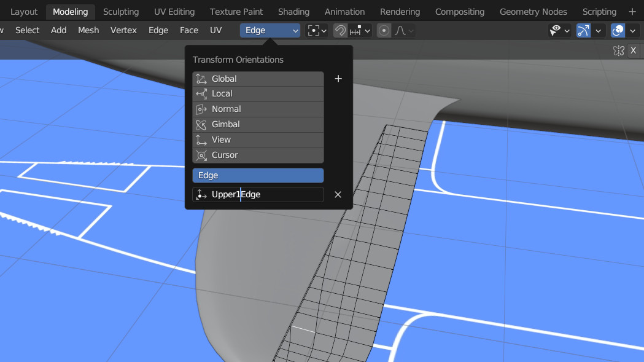
Task: Open the Shading workspace tab
Action: click(x=293, y=12)
